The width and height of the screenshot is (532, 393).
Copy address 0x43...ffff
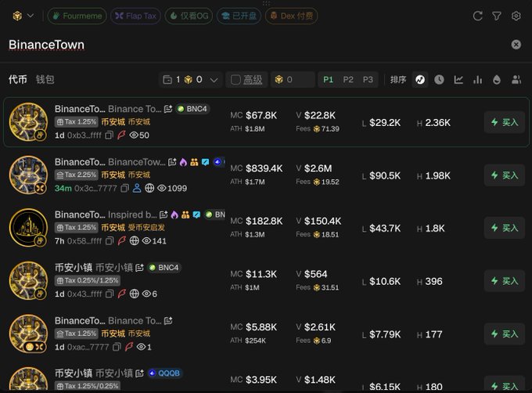pyautogui.click(x=109, y=294)
